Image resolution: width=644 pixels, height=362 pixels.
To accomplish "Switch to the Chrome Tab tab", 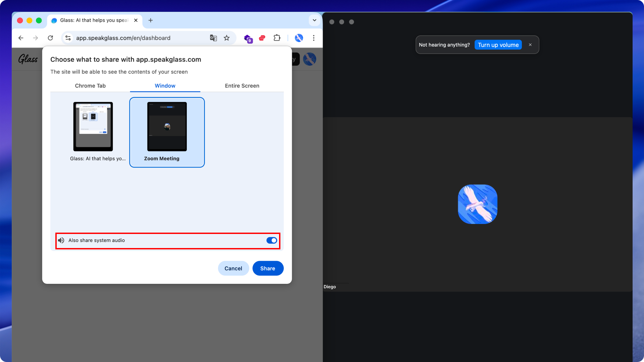I will [90, 86].
